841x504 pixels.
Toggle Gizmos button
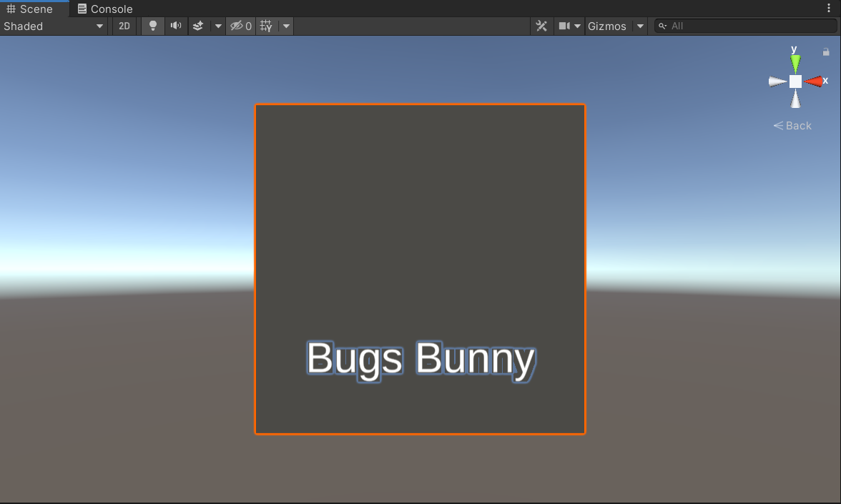pos(606,26)
